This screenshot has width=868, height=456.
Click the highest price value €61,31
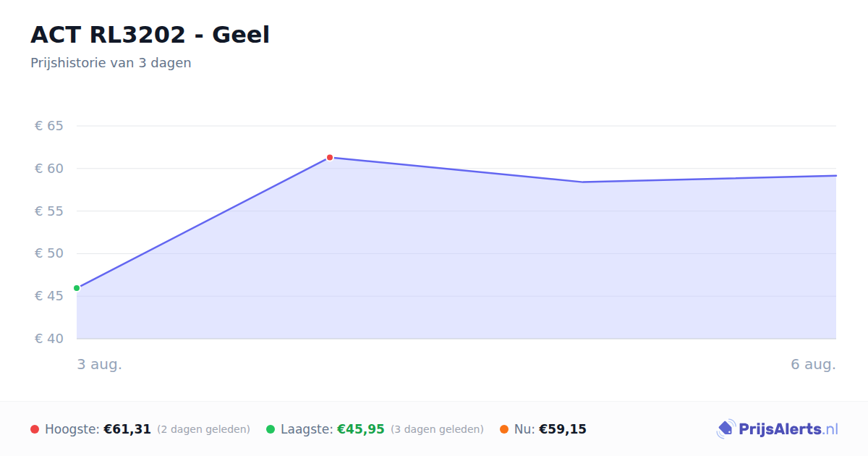coord(127,429)
